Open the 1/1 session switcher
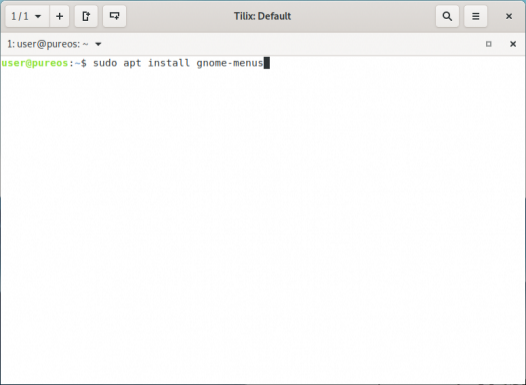Viewport: 526px width, 385px height. [x=28, y=16]
